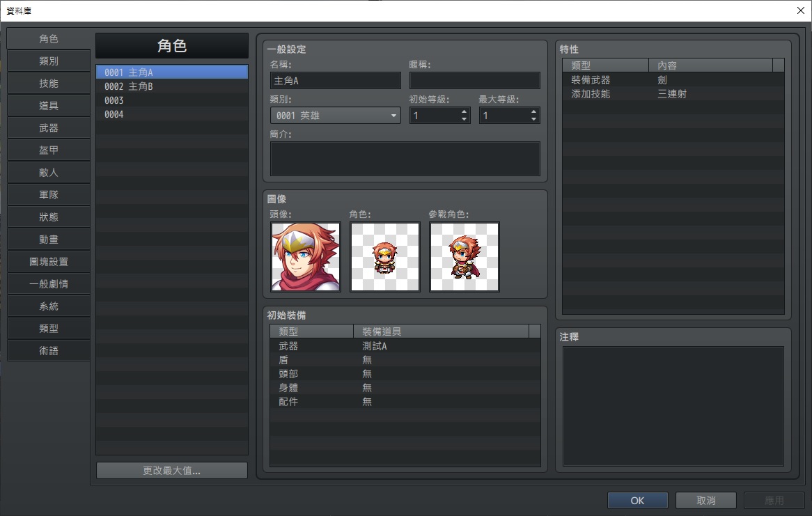Select the 裝備武器 劍 trait row

click(673, 80)
